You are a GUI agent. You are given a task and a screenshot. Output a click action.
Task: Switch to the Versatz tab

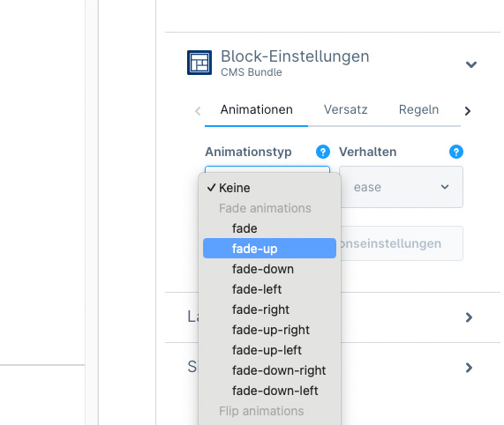coord(345,110)
